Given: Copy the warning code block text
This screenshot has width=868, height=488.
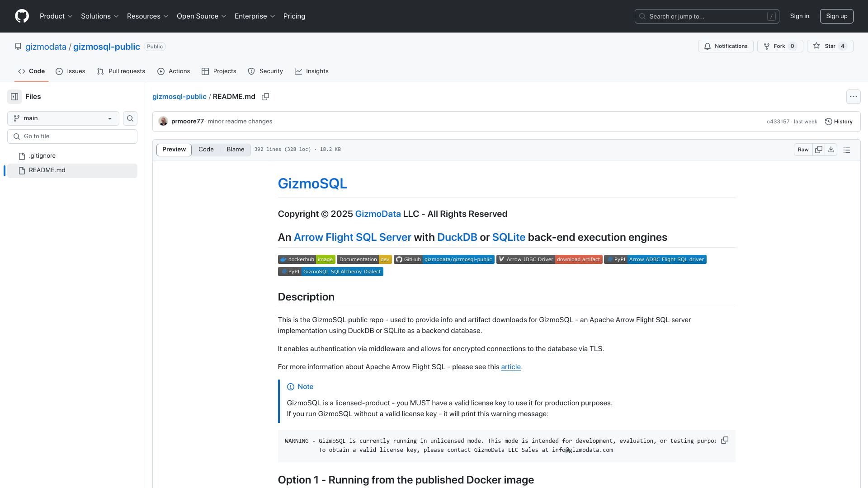Looking at the screenshot, I should click(x=725, y=440).
